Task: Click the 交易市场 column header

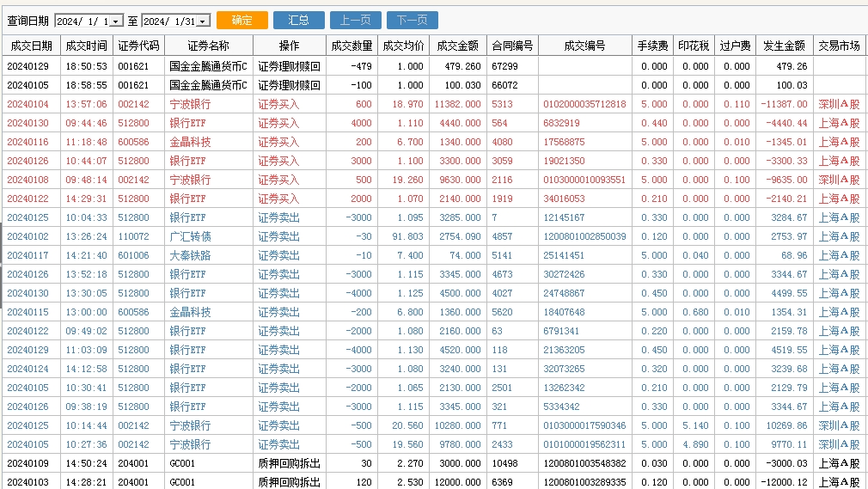Action: (x=839, y=46)
